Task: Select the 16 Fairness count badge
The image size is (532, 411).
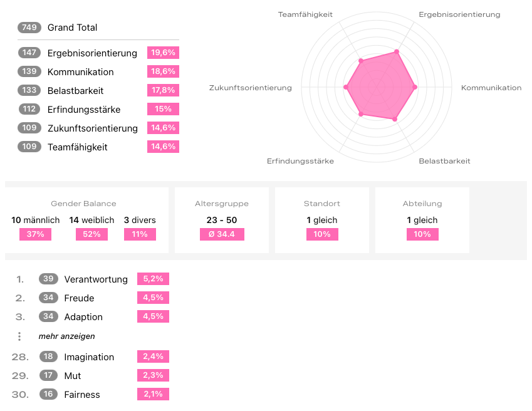Action: click(x=48, y=395)
